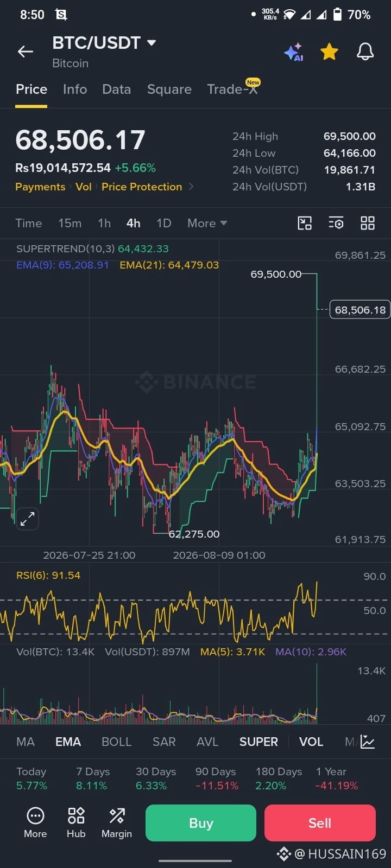The image size is (391, 868).
Task: Tap the Rs19,014,572.54 converted price
Action: click(63, 168)
